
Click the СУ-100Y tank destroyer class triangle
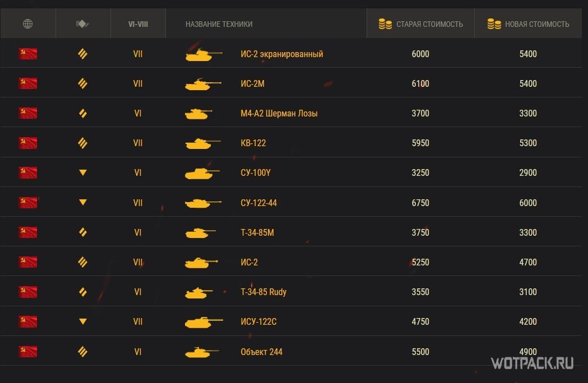[83, 173]
